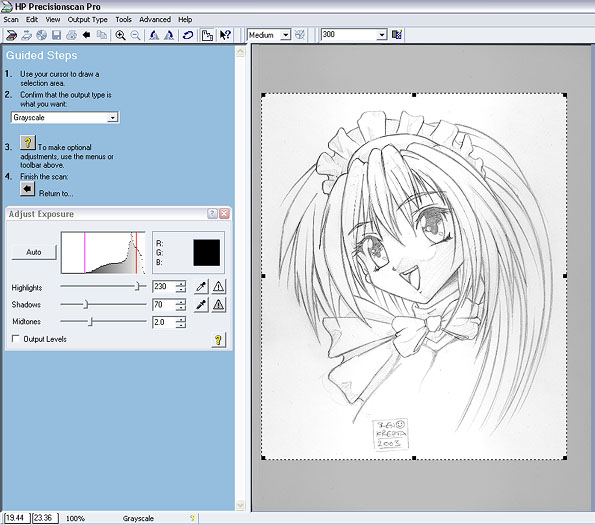The width and height of the screenshot is (595, 525).
Task: Open the Scan menu
Action: click(11, 20)
